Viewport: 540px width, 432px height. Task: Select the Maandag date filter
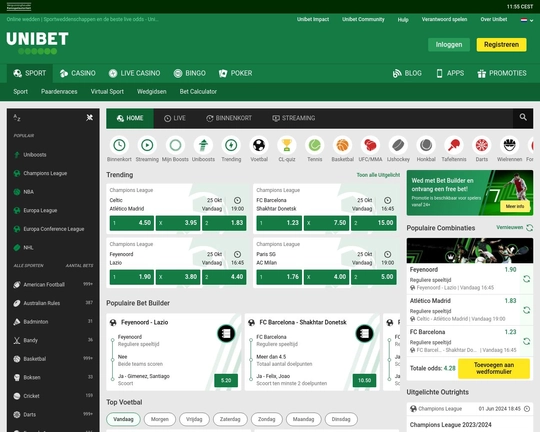click(x=303, y=419)
